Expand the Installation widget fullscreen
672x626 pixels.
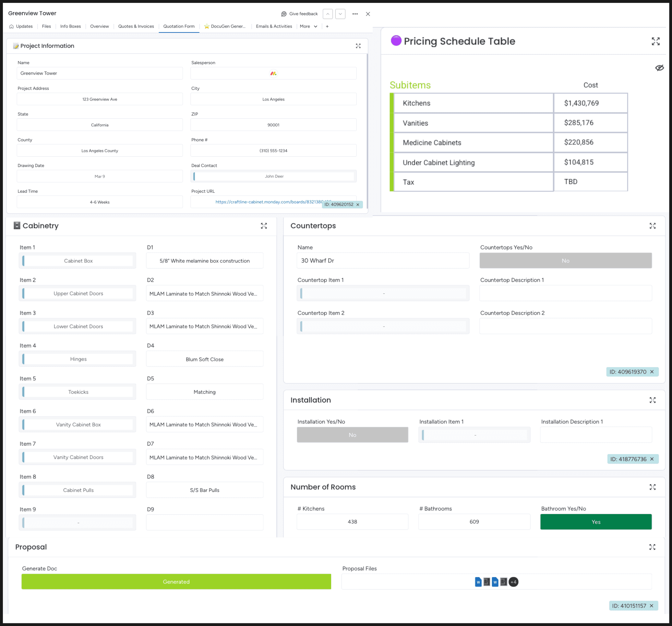click(x=653, y=400)
